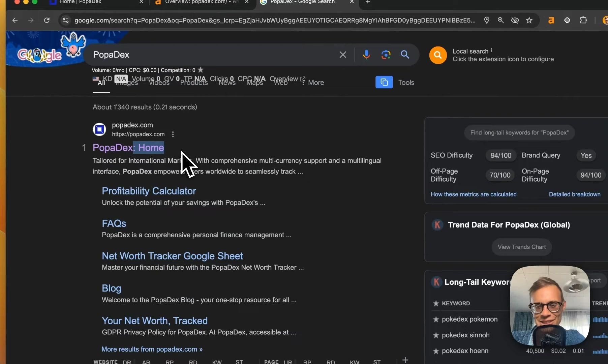Click inside the PopaDex search input field
Screen dimensions: 608x364
[212, 55]
